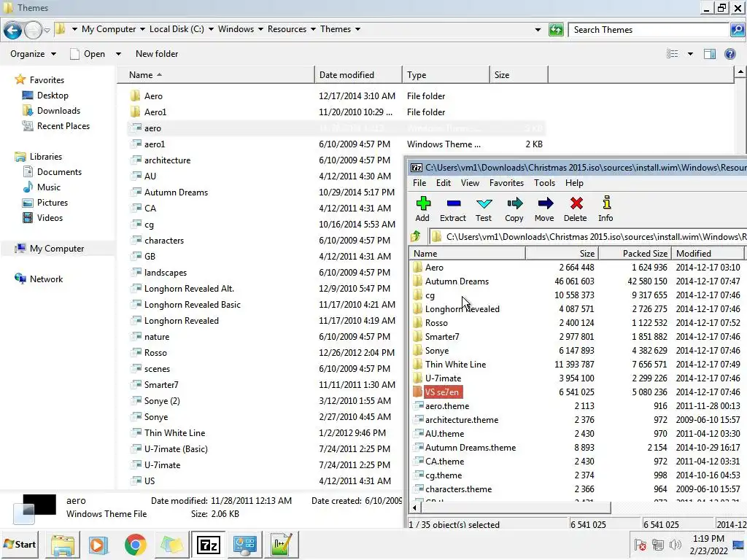Click the Explorer back navigation button
The image size is (747, 560).
12,31
